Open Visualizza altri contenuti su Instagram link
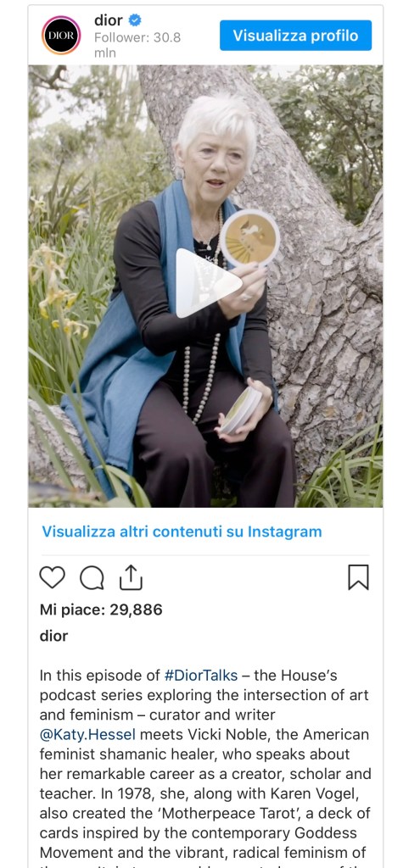Screen dimensions: 420x868 click(x=182, y=532)
